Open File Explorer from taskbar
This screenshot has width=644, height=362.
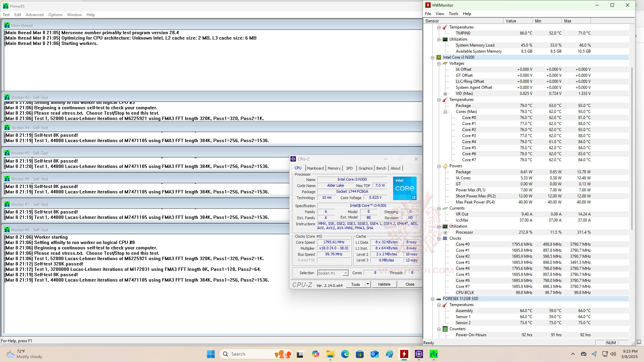click(330, 354)
